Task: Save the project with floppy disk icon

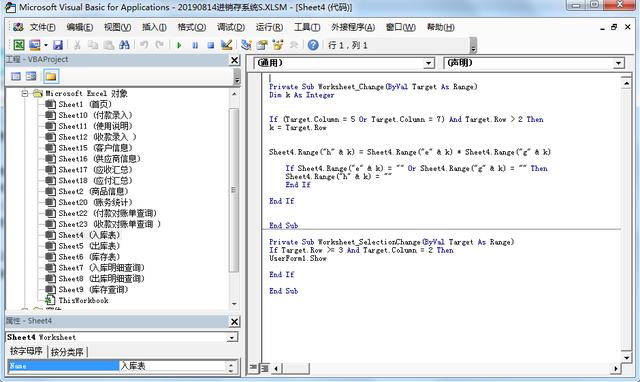Action: [x=58, y=45]
